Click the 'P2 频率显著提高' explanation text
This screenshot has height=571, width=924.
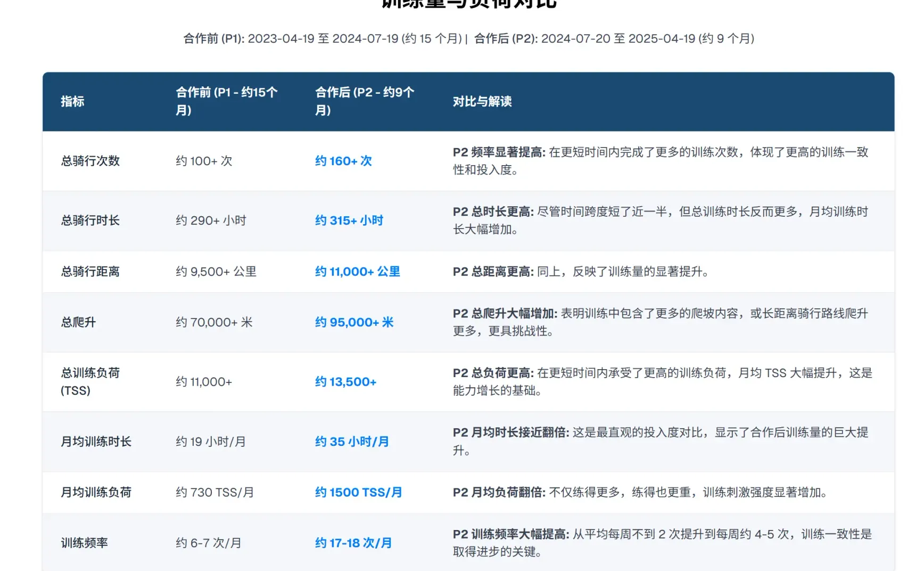coord(661,161)
